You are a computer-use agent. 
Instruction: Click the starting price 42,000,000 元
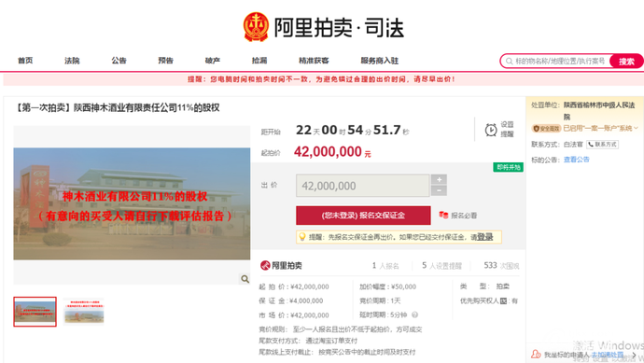[x=332, y=152]
